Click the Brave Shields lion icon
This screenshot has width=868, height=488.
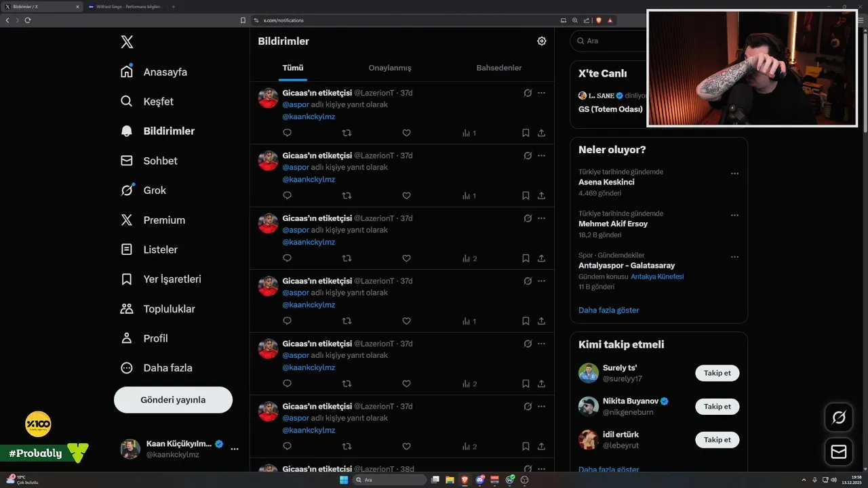[x=599, y=20]
